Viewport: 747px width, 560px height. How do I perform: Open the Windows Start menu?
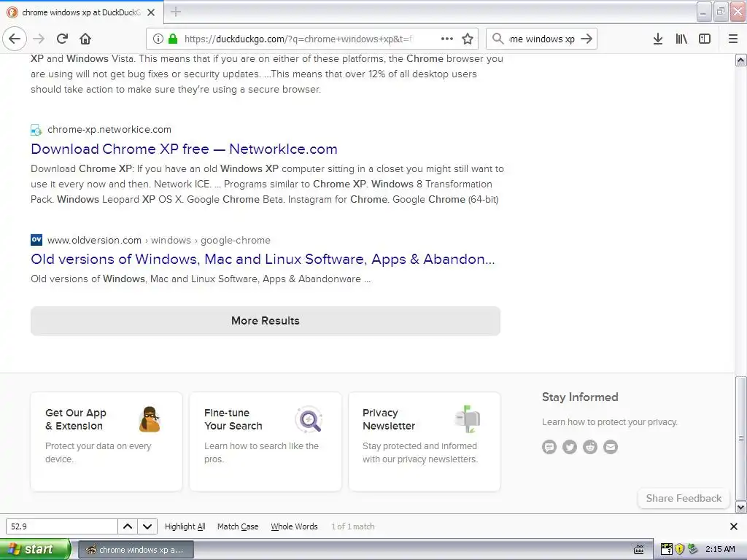[35, 550]
